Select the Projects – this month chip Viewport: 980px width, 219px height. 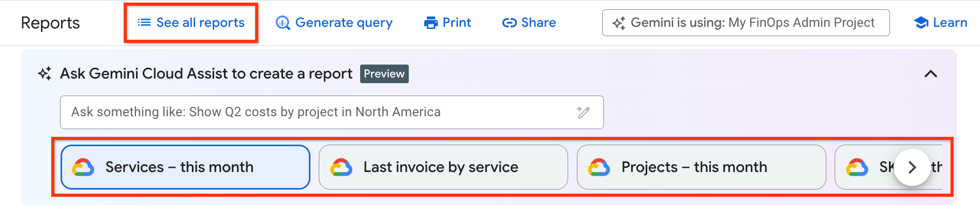(x=701, y=167)
